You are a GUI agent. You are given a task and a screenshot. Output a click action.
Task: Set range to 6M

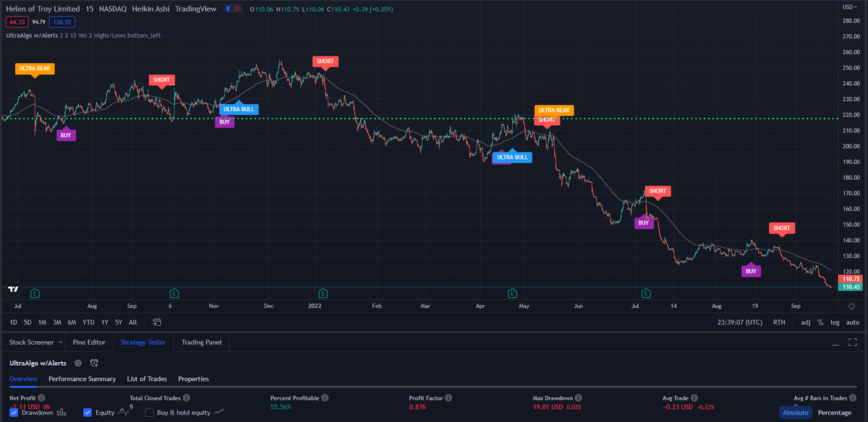72,322
